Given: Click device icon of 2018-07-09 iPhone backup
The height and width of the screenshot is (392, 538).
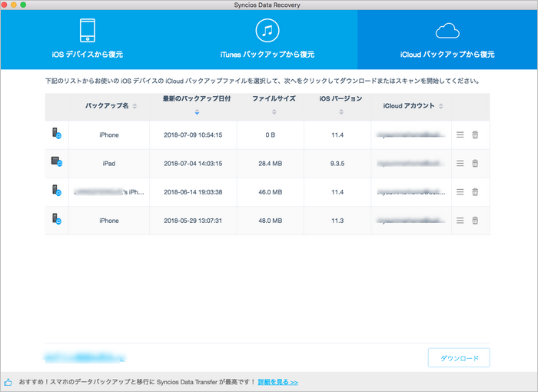Looking at the screenshot, I should pyautogui.click(x=57, y=133).
